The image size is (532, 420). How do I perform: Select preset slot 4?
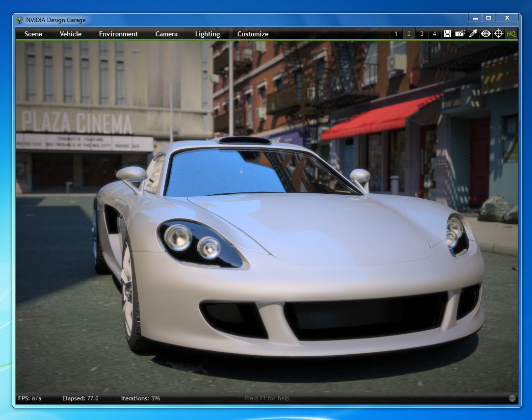434,34
